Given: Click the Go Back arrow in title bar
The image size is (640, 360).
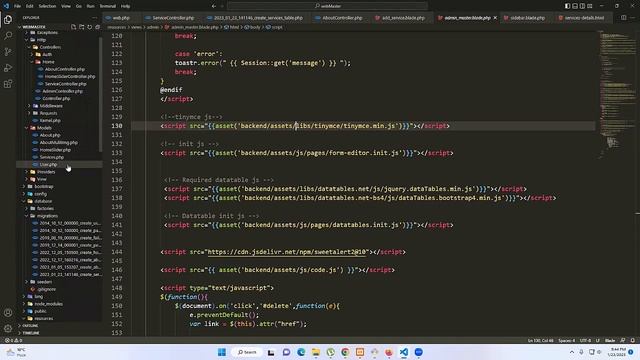Looking at the screenshot, I should coord(213,6).
